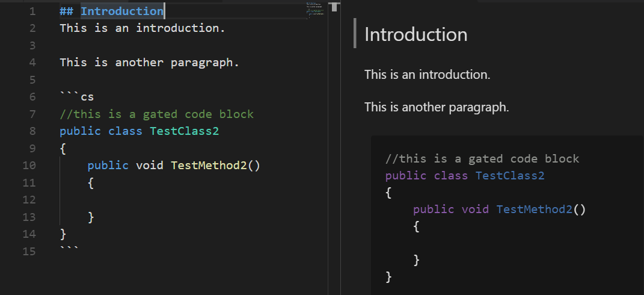Image resolution: width=644 pixels, height=295 pixels.
Task: Click the word Introduction on editor line 1
Action: (121, 11)
